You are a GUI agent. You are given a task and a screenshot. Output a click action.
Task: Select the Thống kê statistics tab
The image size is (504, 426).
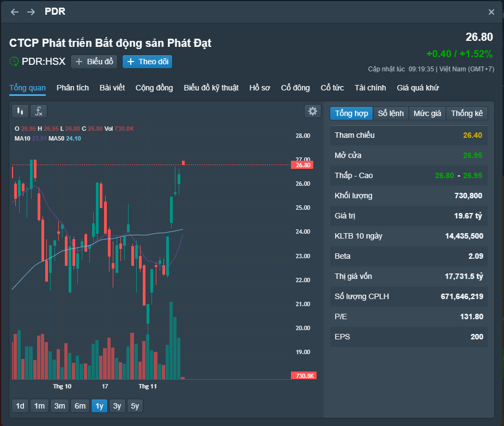point(467,113)
